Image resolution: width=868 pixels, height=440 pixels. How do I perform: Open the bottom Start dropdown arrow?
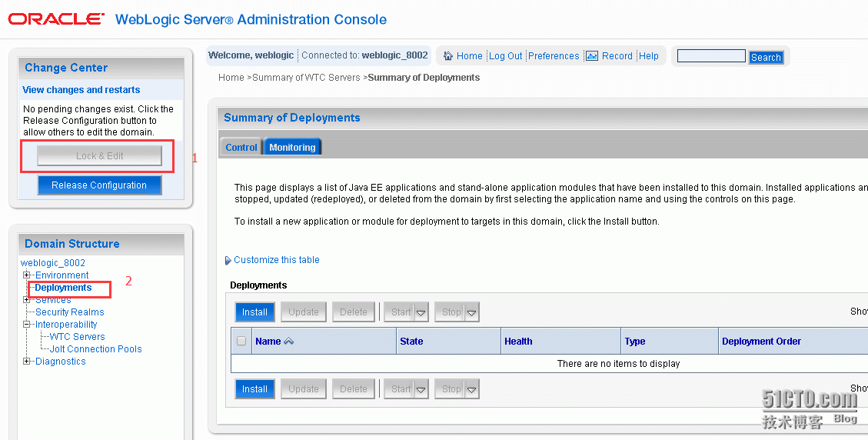[x=421, y=389]
